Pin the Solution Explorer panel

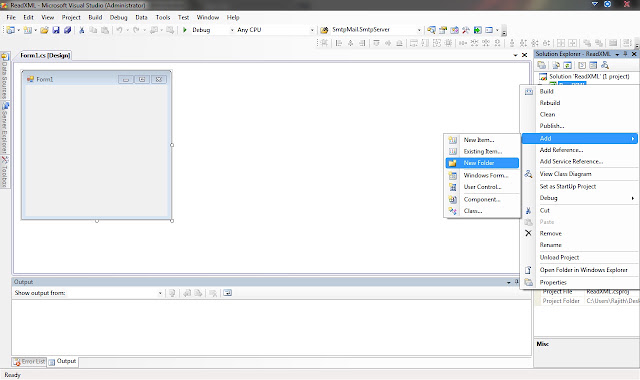625,54
